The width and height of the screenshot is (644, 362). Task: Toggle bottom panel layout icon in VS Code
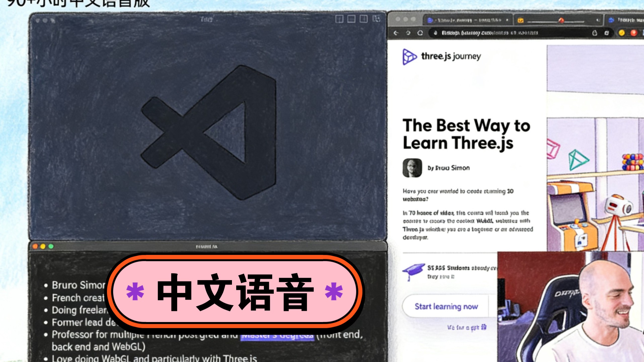351,19
